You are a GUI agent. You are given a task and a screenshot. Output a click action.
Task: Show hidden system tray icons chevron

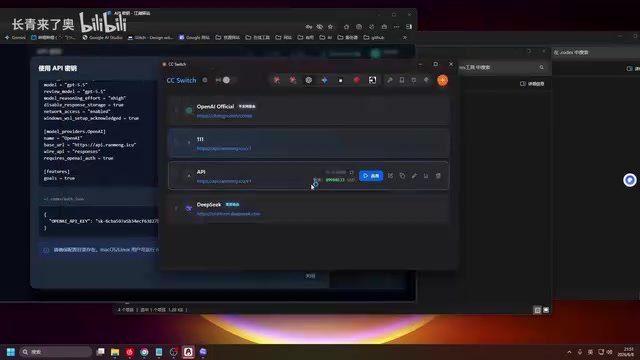(x=569, y=352)
